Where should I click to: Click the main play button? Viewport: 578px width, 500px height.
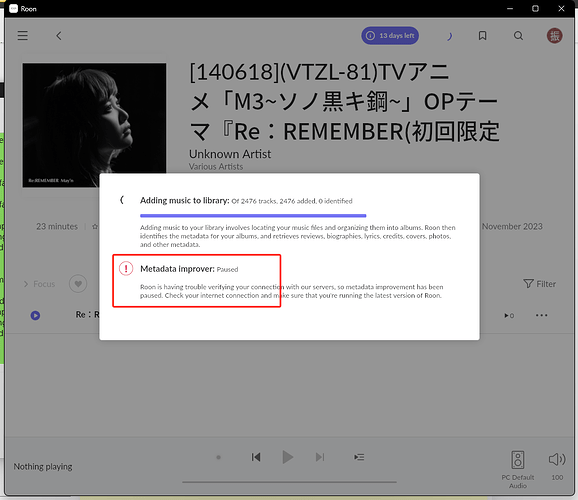tap(288, 457)
